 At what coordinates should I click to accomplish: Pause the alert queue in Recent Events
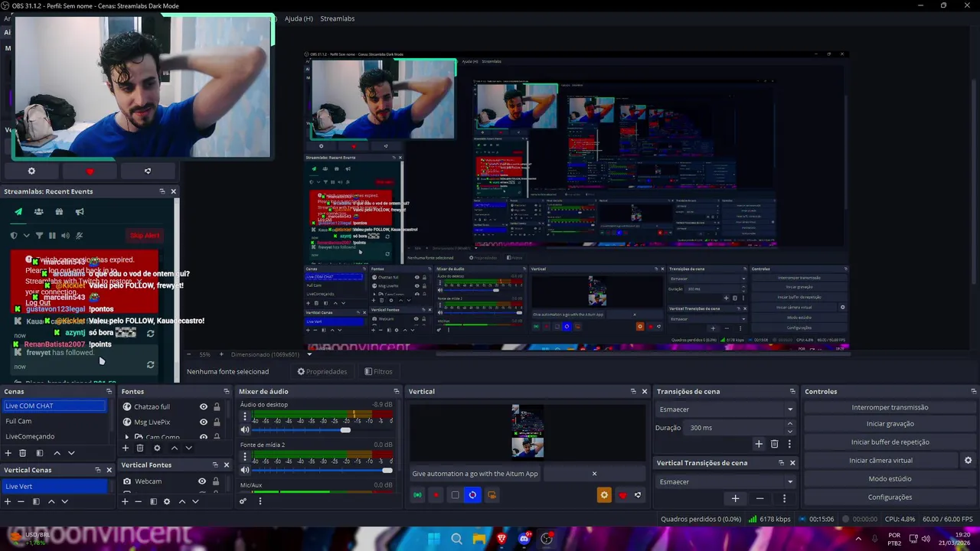click(52, 236)
